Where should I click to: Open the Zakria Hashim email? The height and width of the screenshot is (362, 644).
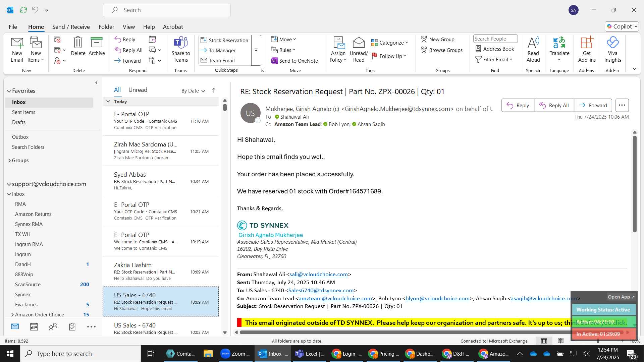(161, 271)
